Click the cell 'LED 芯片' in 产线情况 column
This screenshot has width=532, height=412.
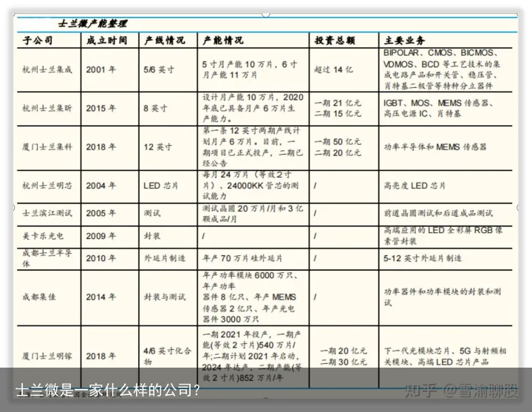pos(161,186)
